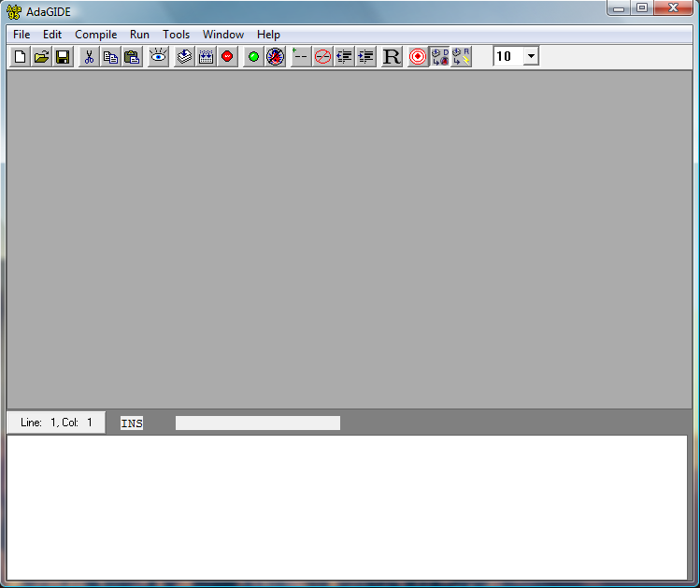The height and width of the screenshot is (588, 700).
Task: Click the red stop sign icon
Action: click(227, 57)
